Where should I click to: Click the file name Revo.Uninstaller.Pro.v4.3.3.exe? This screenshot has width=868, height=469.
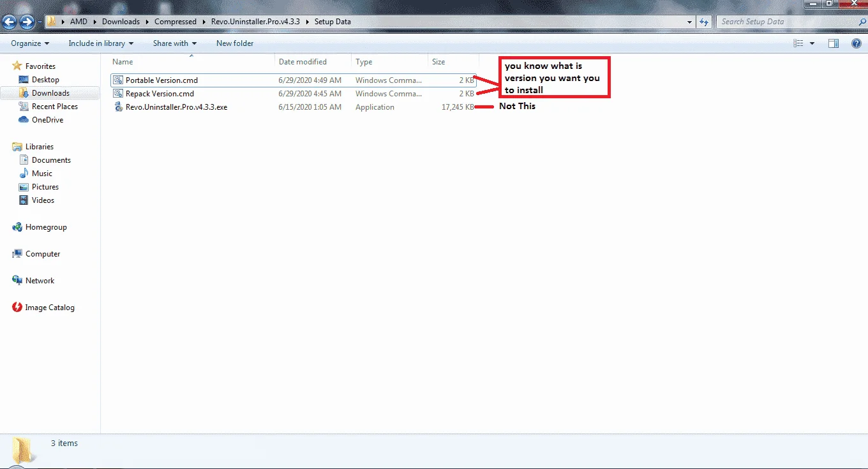176,107
